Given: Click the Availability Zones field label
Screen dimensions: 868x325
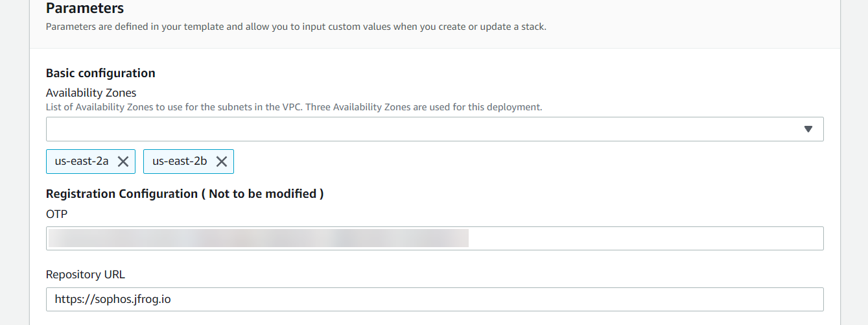Looking at the screenshot, I should click(x=91, y=93).
